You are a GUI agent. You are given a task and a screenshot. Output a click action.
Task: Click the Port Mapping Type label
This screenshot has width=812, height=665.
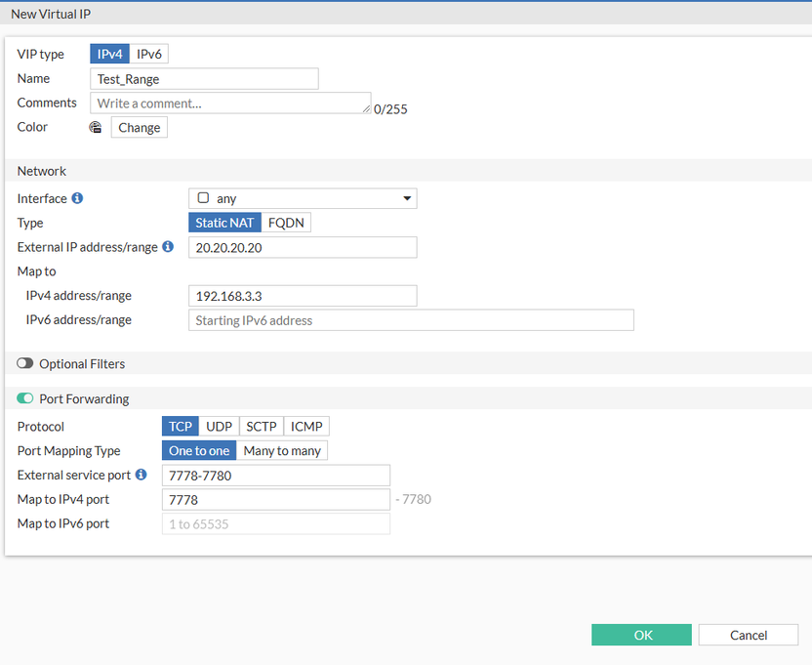tap(69, 451)
